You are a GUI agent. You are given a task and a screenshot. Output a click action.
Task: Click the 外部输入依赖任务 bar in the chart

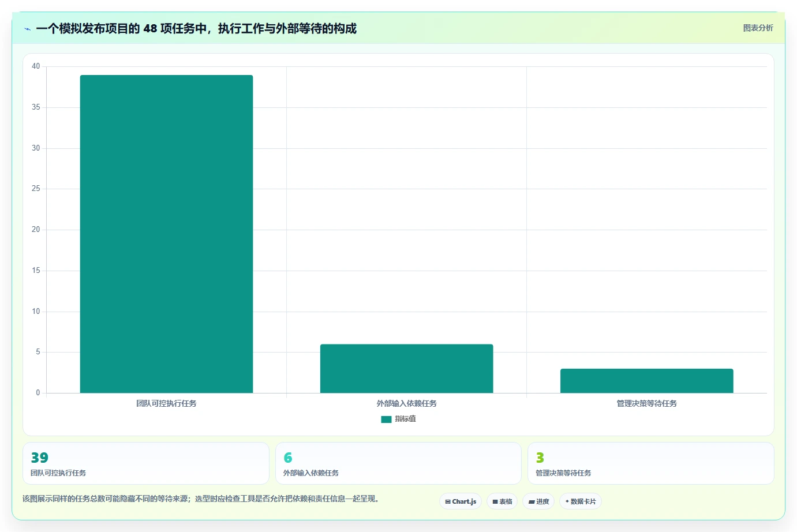[406, 369]
